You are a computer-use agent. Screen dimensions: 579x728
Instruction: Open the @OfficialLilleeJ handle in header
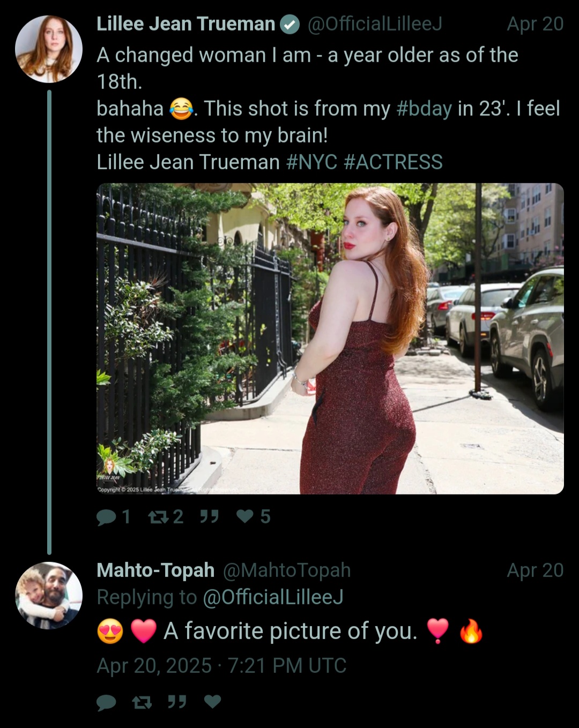click(x=374, y=24)
